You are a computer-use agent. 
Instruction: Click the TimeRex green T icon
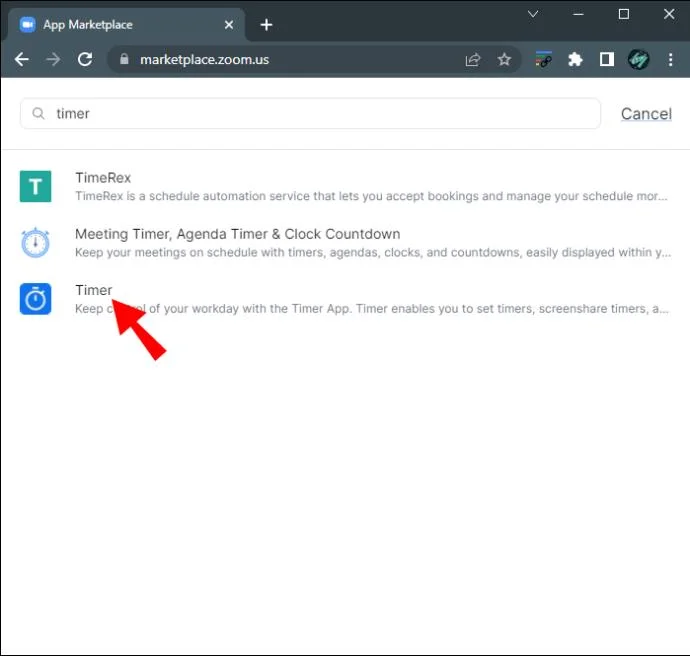[x=36, y=187]
